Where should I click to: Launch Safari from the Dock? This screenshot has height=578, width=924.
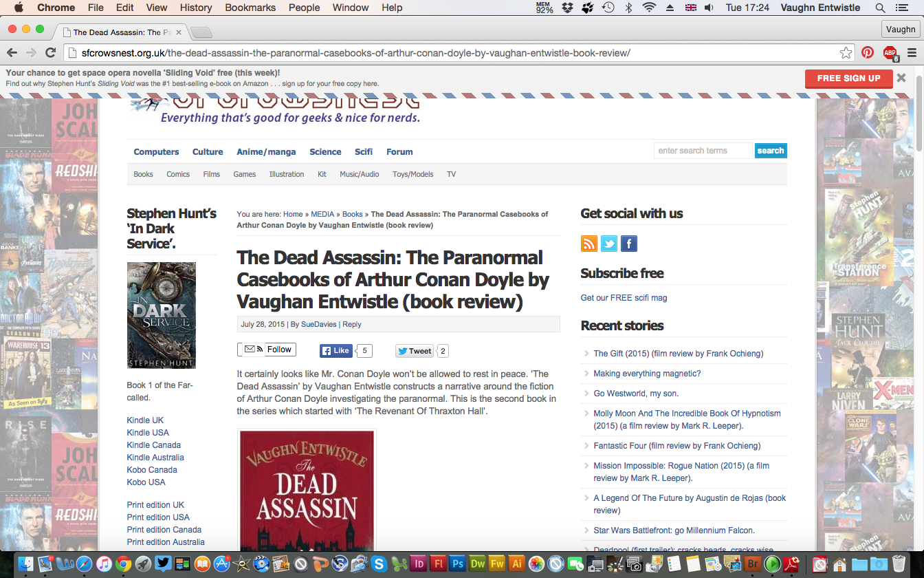(85, 564)
